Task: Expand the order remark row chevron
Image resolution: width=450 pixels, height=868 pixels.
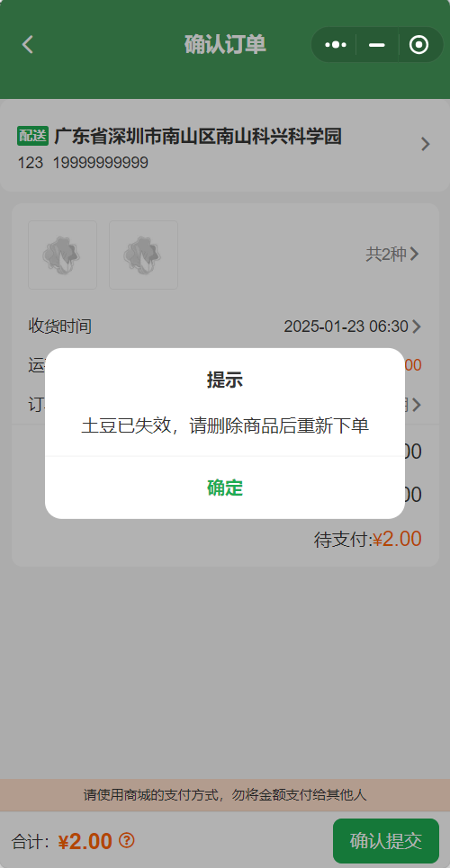Action: [416, 405]
